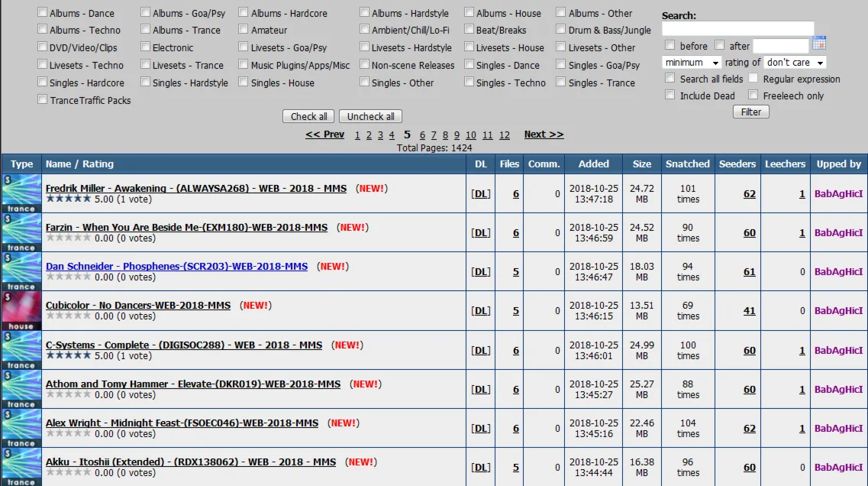Tick the Regular expression checkbox
The height and width of the screenshot is (486, 868).
[753, 78]
